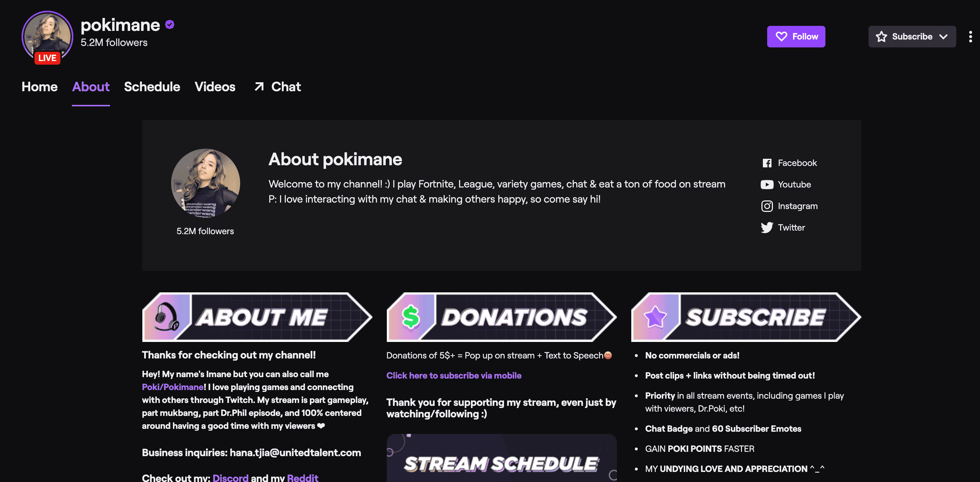Toggle the Follow heart button
Image resolution: width=980 pixels, height=482 pixels.
[x=796, y=37]
